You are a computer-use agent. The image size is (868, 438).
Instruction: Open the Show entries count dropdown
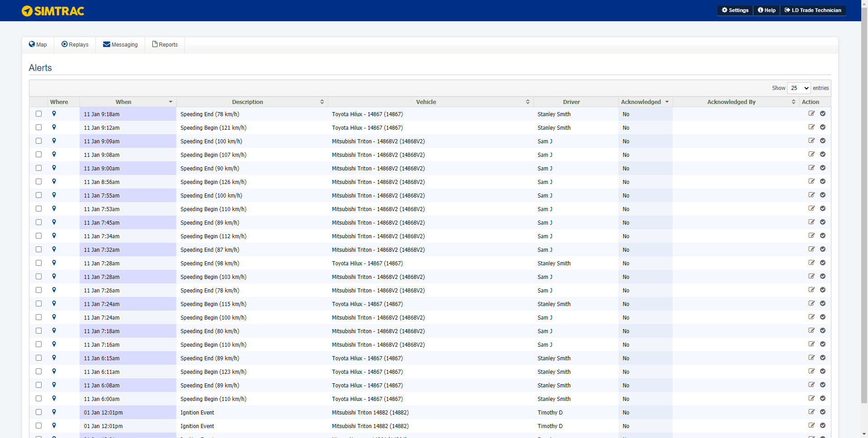[799, 88]
